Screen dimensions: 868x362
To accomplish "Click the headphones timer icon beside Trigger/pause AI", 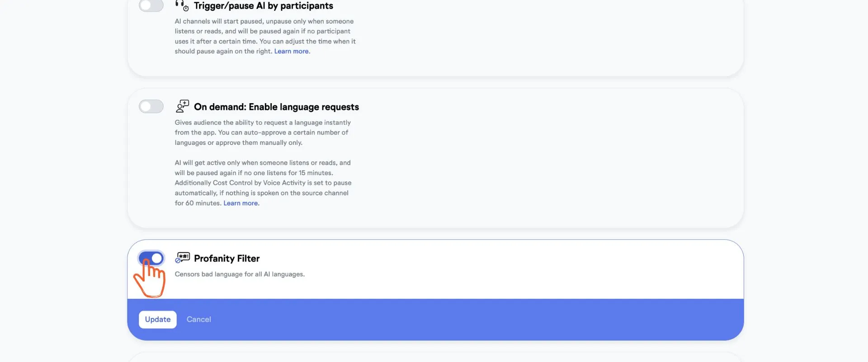I will (182, 5).
